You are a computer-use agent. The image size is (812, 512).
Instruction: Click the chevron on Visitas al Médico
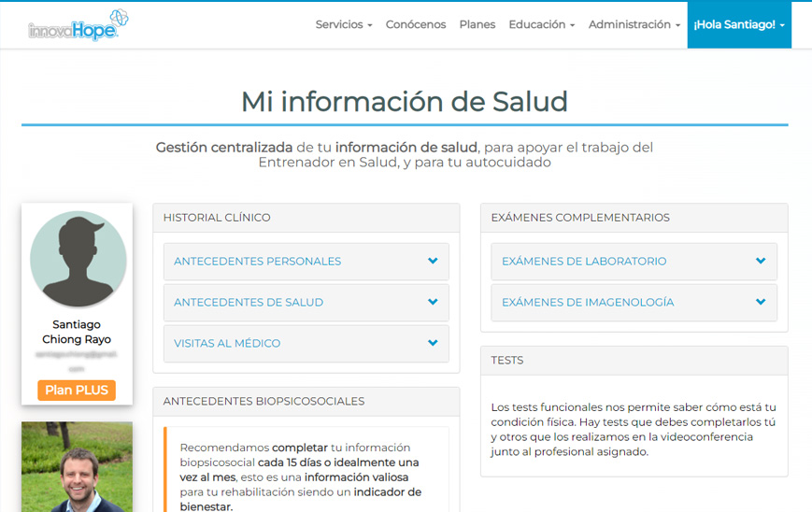(x=433, y=344)
